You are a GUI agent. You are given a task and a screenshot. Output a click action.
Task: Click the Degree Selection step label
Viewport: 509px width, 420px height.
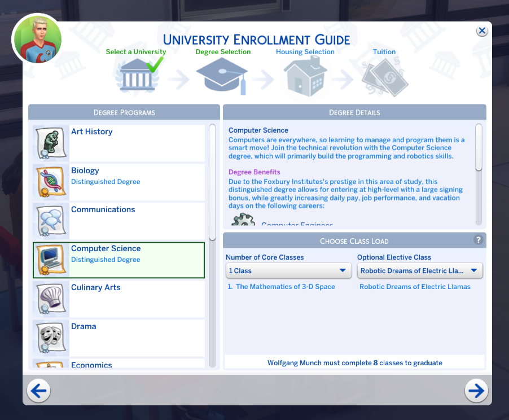click(x=223, y=51)
